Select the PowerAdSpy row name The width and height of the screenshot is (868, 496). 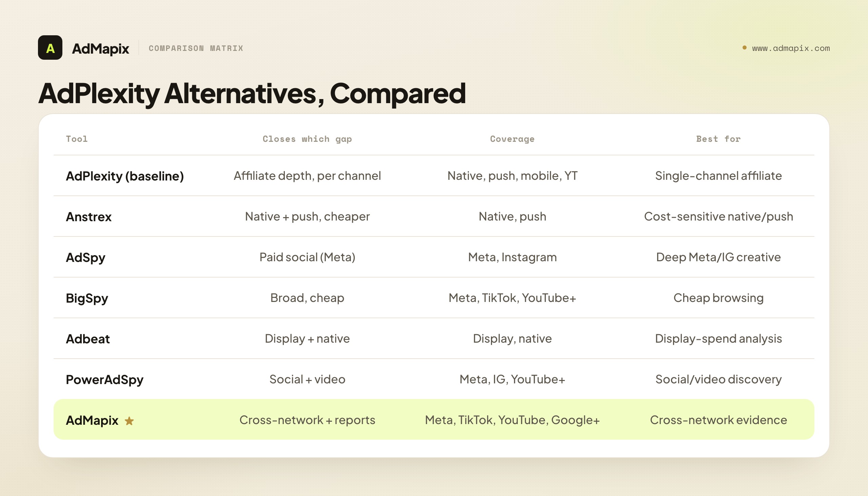pyautogui.click(x=104, y=380)
